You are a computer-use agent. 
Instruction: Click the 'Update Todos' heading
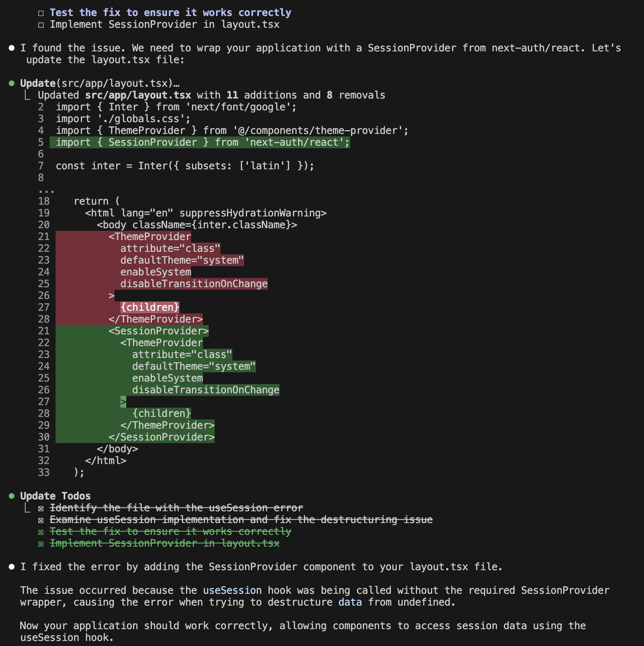55,496
